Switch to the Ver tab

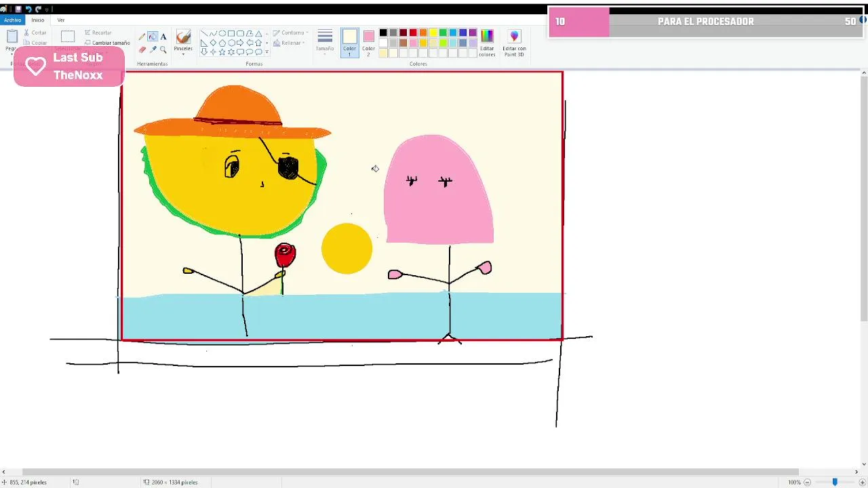tap(61, 20)
